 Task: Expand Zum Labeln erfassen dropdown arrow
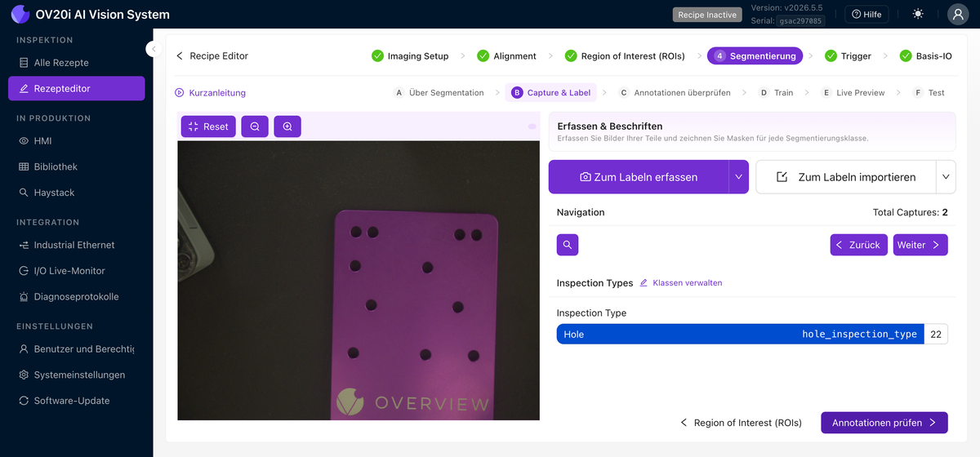pos(738,177)
